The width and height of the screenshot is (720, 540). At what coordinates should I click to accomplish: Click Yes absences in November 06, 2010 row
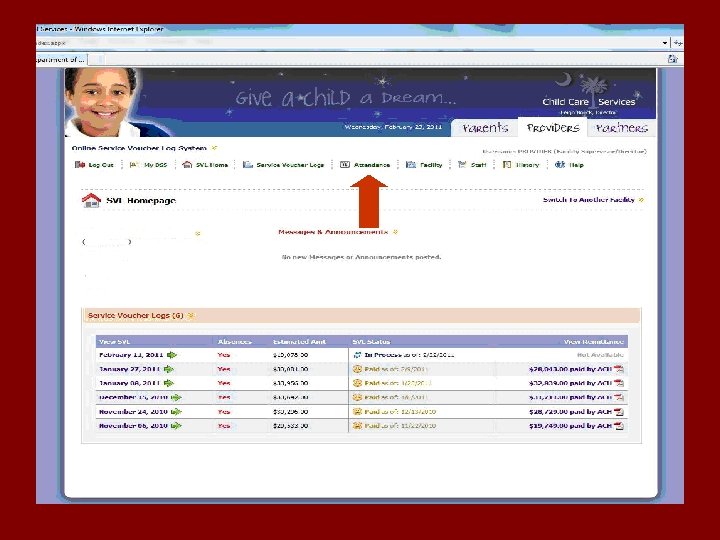click(x=224, y=426)
